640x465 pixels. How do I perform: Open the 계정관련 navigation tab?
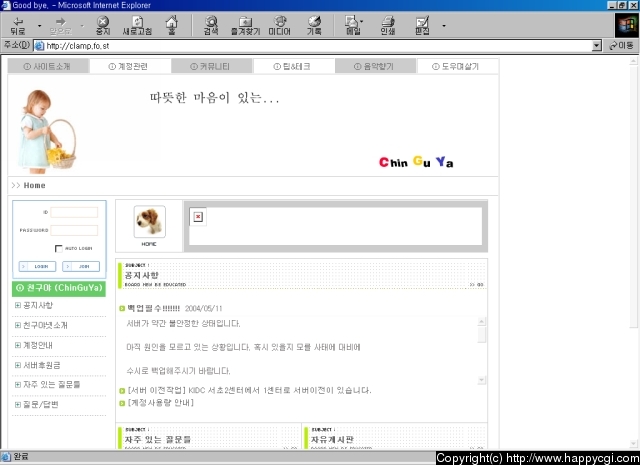129,67
